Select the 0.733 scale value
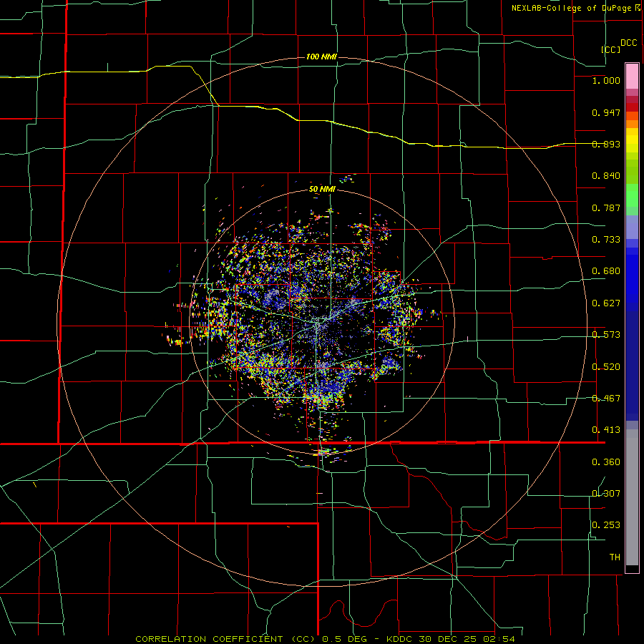The width and height of the screenshot is (644, 644). [x=606, y=240]
